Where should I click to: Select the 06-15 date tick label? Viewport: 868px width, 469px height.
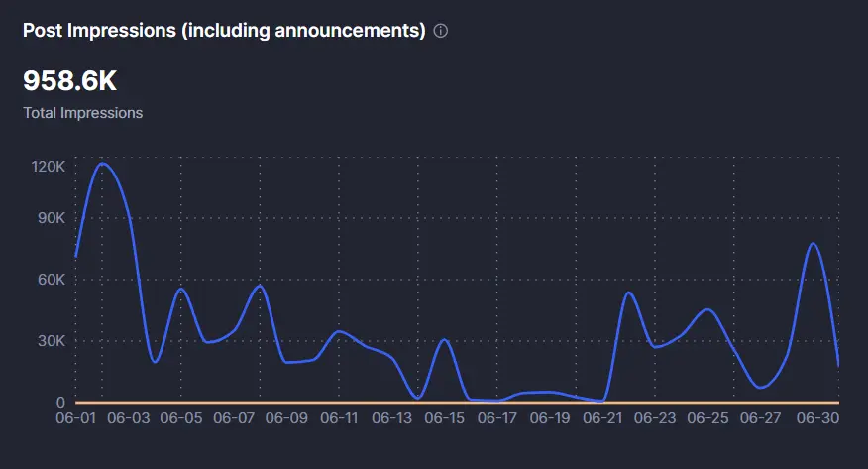coord(445,418)
